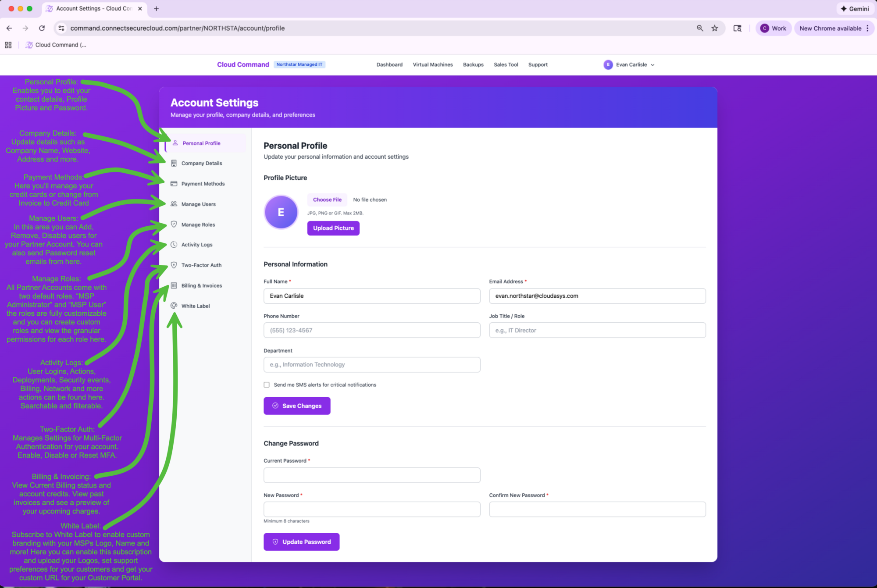This screenshot has height=588, width=877.
Task: Open Billing & Invoices via its icon
Action: (174, 285)
